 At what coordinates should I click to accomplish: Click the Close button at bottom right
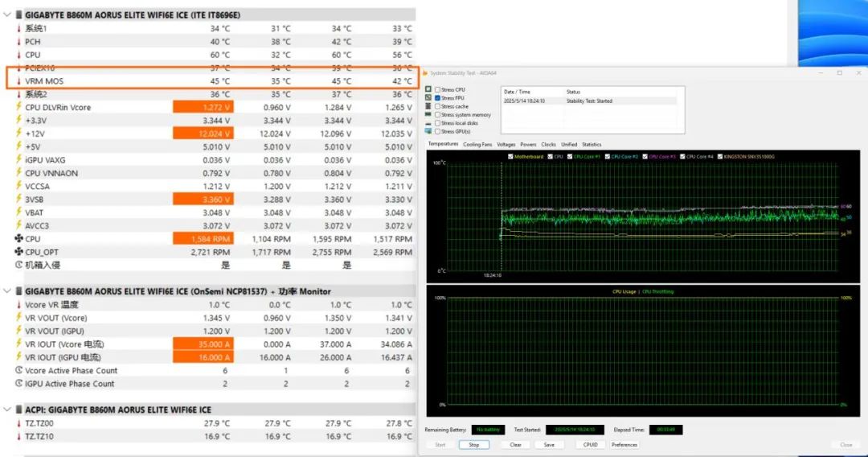tap(845, 445)
